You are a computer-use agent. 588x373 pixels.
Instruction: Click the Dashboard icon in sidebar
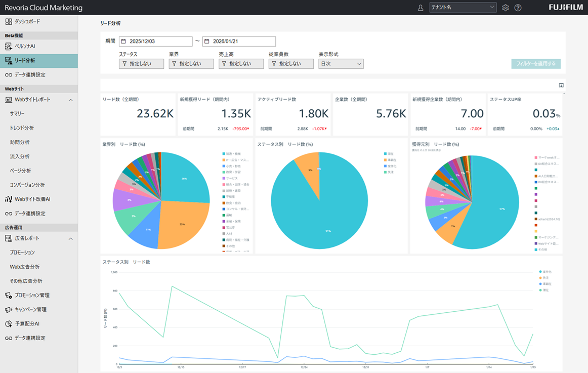(9, 22)
